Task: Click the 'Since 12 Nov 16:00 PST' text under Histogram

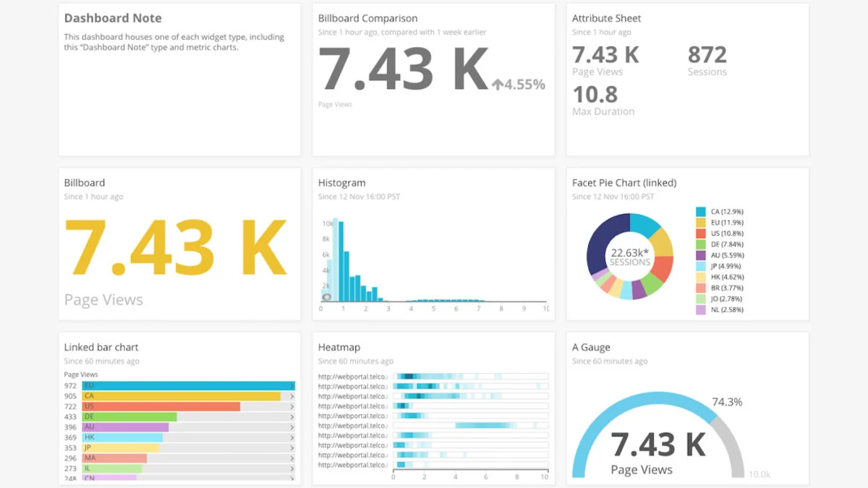Action: click(x=359, y=197)
